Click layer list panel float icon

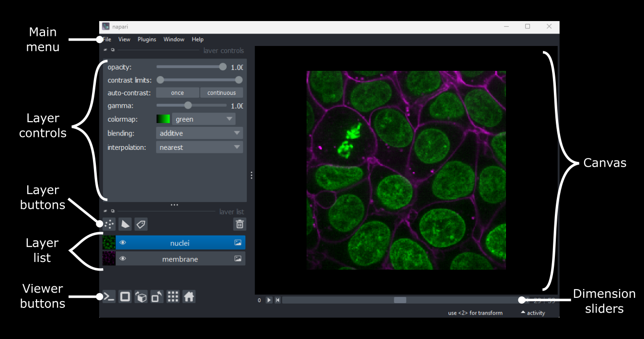point(113,211)
